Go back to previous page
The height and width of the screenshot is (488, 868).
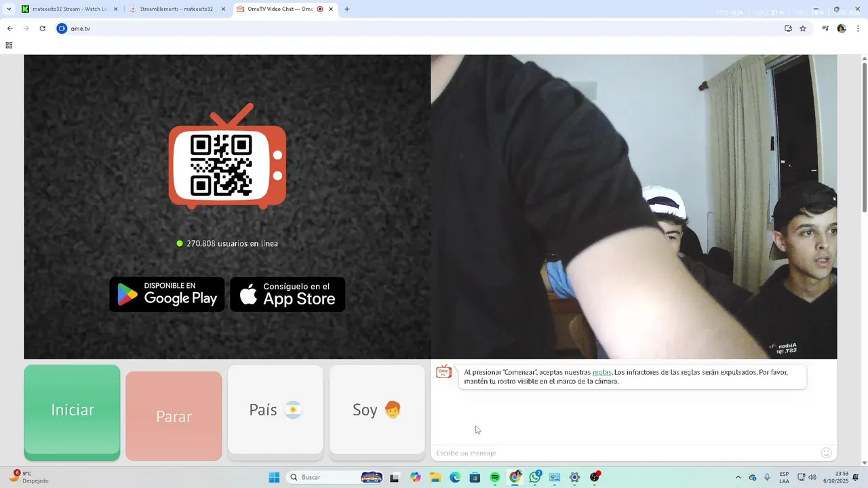tap(9, 28)
